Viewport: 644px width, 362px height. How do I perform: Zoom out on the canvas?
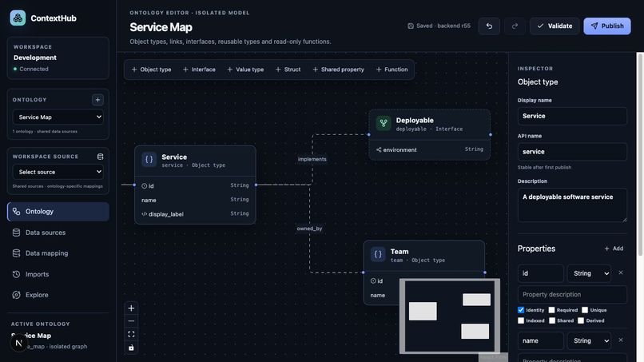(131, 321)
